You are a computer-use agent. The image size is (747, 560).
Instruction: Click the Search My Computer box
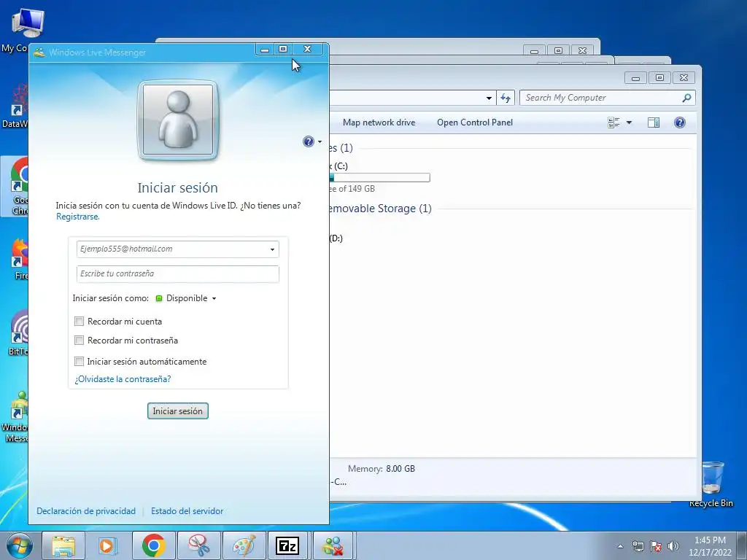coord(608,98)
